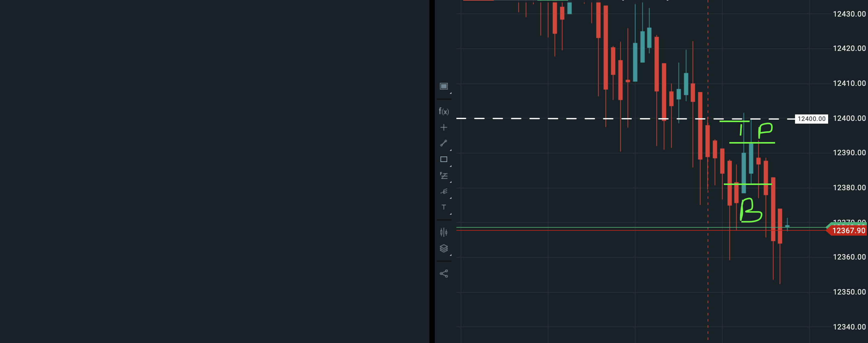Open the stacked layers icon

[x=444, y=248]
